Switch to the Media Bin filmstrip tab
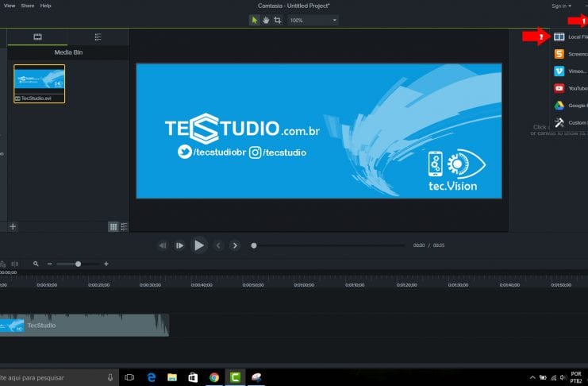Screen dimensions: 588x386 (37, 37)
